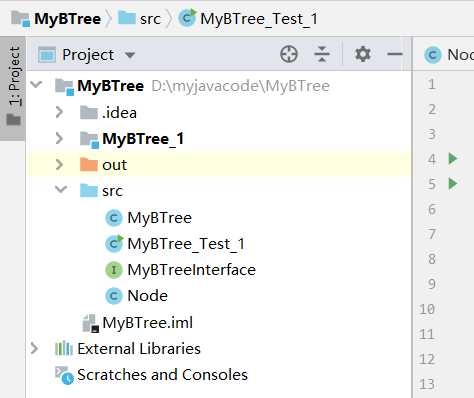Select the MyBTree.iml file
Viewport: 474px width, 398px height.
pos(147,323)
